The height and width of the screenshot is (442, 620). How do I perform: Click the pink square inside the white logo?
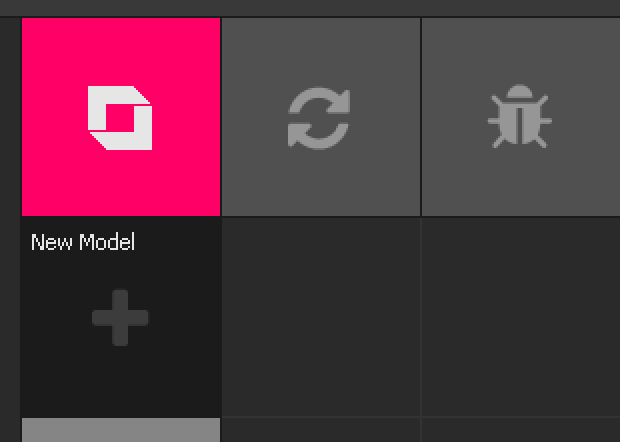(x=120, y=118)
